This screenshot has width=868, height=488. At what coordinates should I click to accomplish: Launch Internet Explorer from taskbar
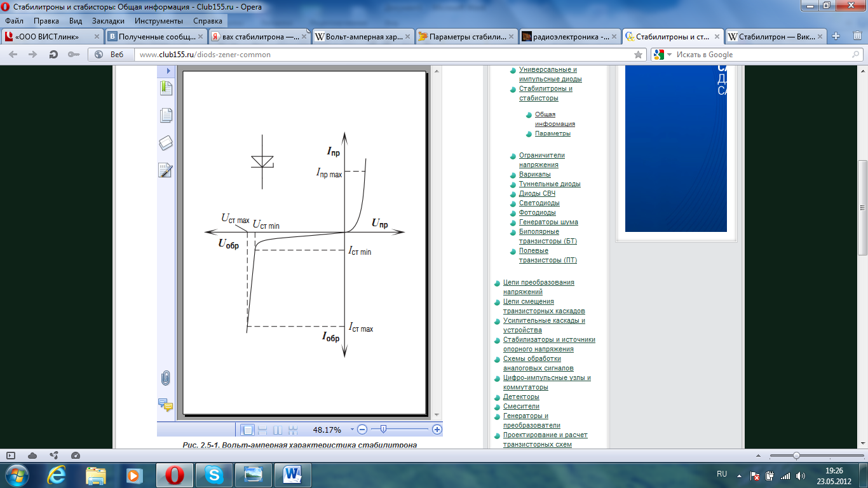coord(57,475)
